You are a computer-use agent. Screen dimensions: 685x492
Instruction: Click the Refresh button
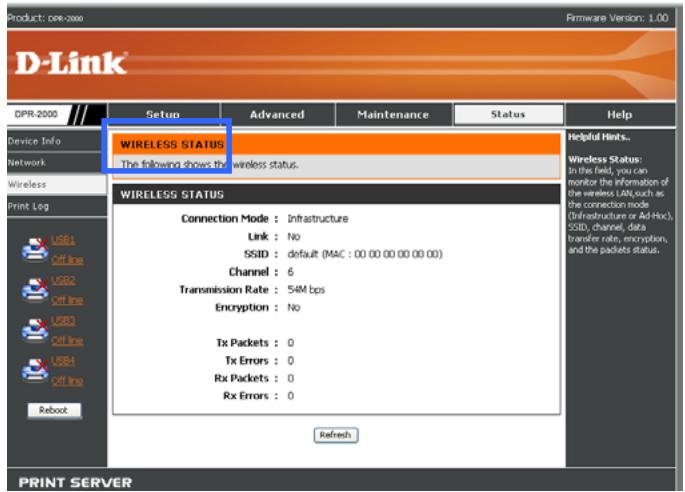tap(336, 435)
